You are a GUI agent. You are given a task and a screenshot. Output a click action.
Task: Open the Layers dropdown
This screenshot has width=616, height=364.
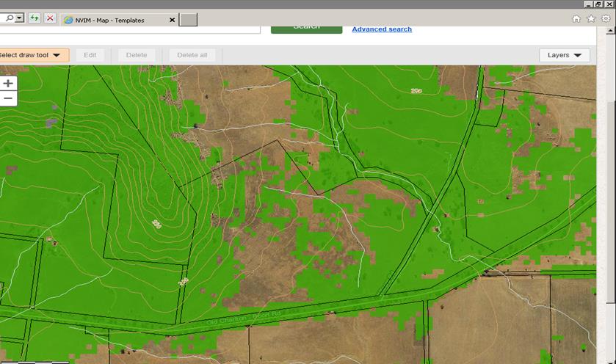[564, 55]
